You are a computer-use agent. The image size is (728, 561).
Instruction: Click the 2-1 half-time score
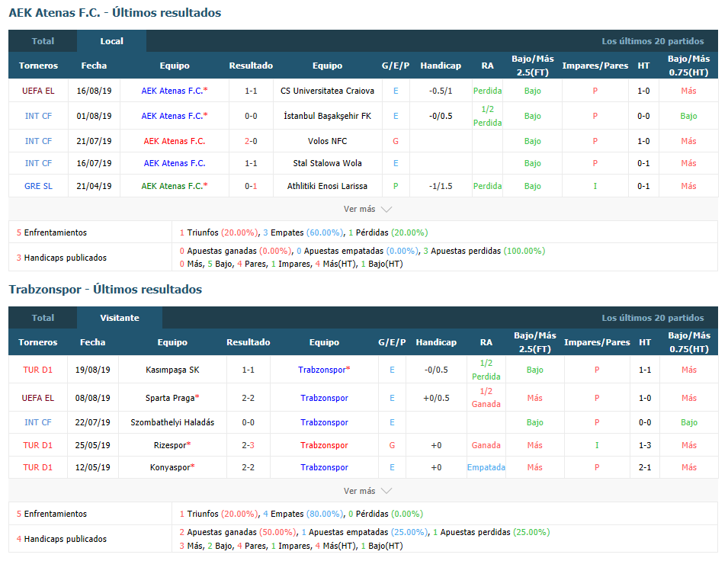pos(644,468)
